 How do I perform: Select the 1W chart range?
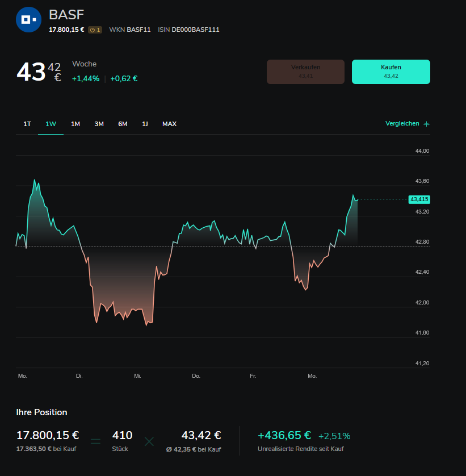point(51,124)
